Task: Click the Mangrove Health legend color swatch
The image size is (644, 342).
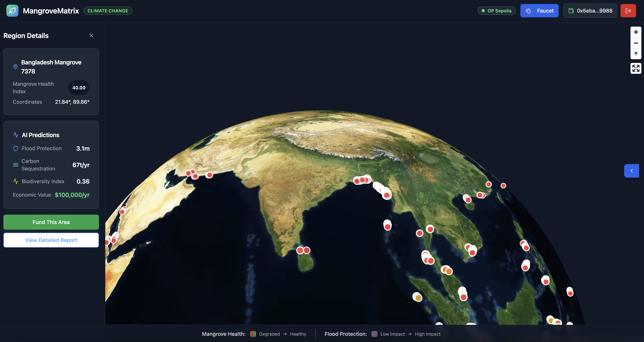Action: (x=253, y=334)
